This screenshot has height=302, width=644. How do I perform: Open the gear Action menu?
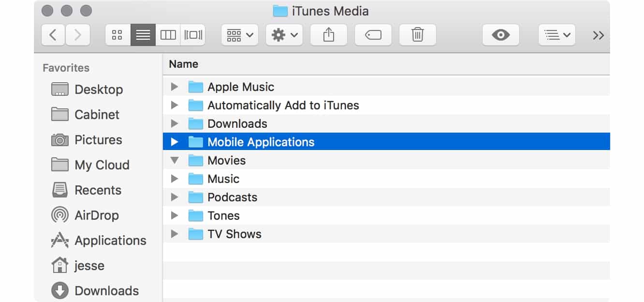point(284,35)
